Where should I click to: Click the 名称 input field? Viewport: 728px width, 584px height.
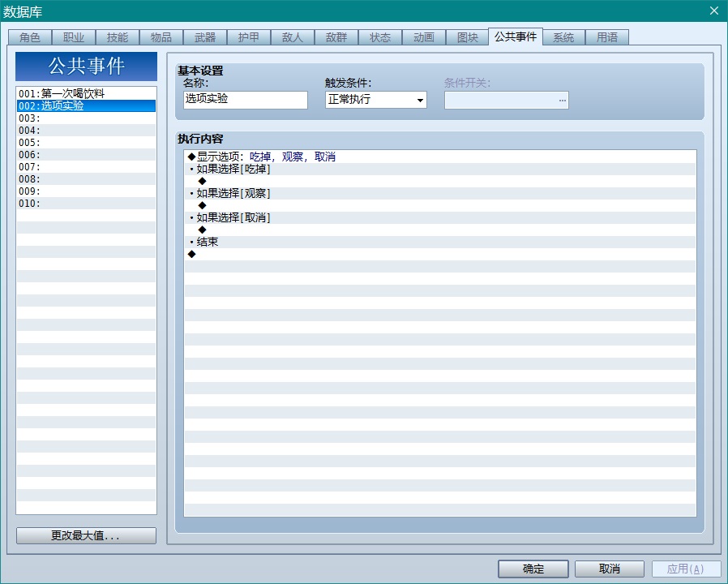tap(245, 100)
